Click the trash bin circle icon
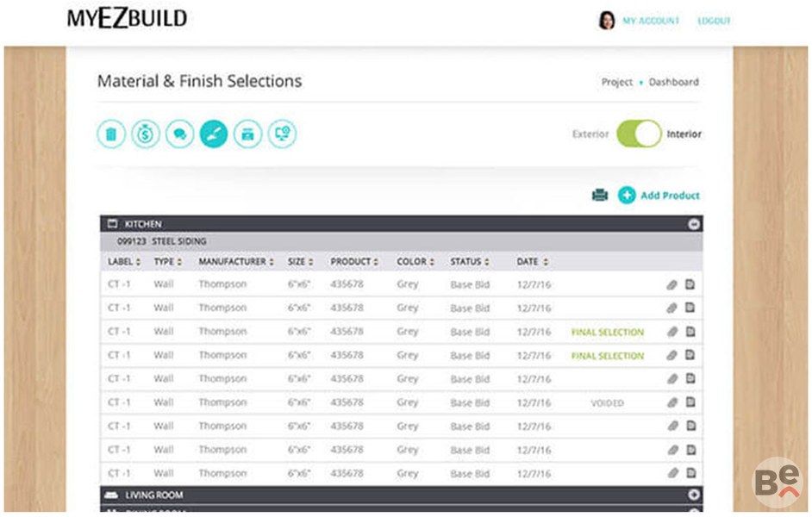This screenshot has width=812, height=517. pyautogui.click(x=111, y=134)
